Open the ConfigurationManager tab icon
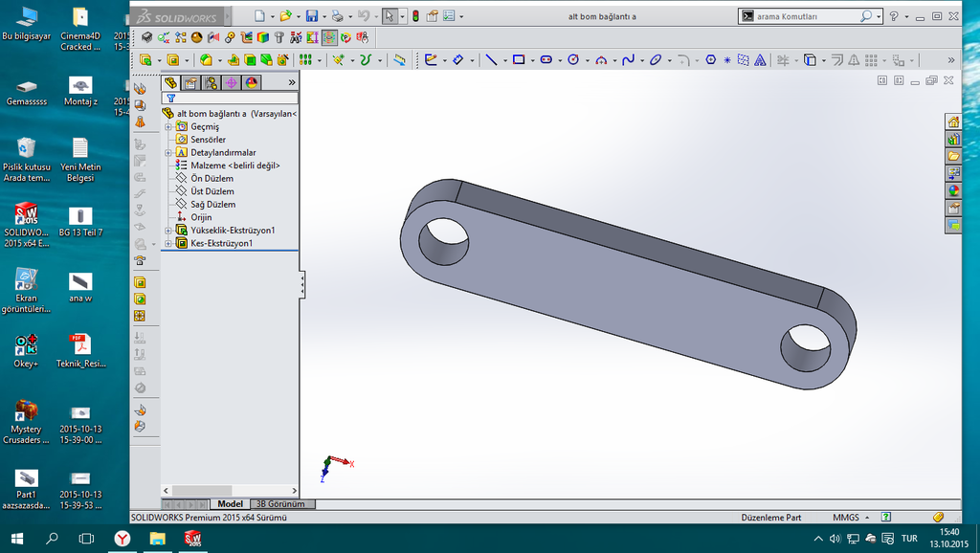The width and height of the screenshot is (980, 553). [211, 83]
